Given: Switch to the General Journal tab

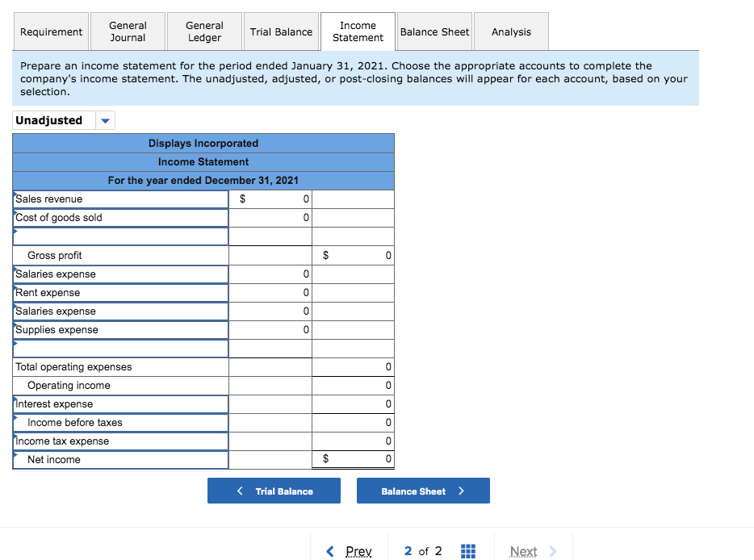Looking at the screenshot, I should (x=128, y=31).
